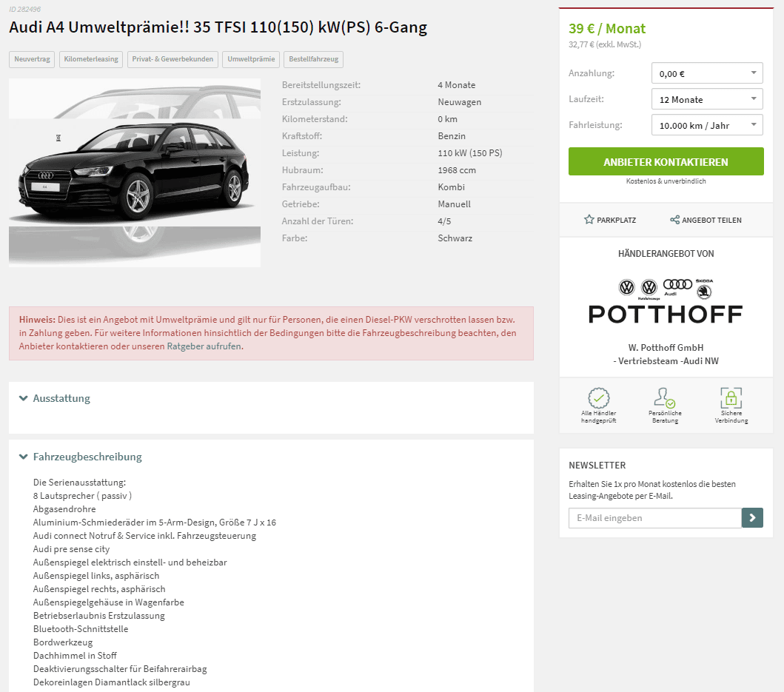
Task: Click the Potthoff dealer logo
Action: pyautogui.click(x=666, y=301)
